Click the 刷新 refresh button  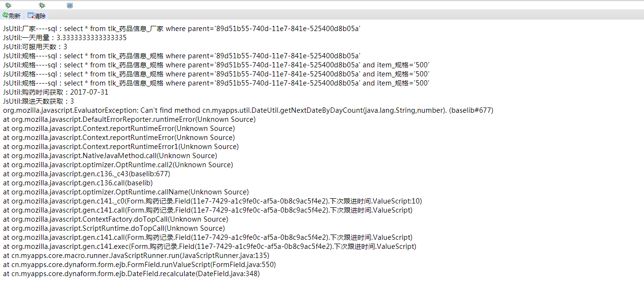point(11,16)
